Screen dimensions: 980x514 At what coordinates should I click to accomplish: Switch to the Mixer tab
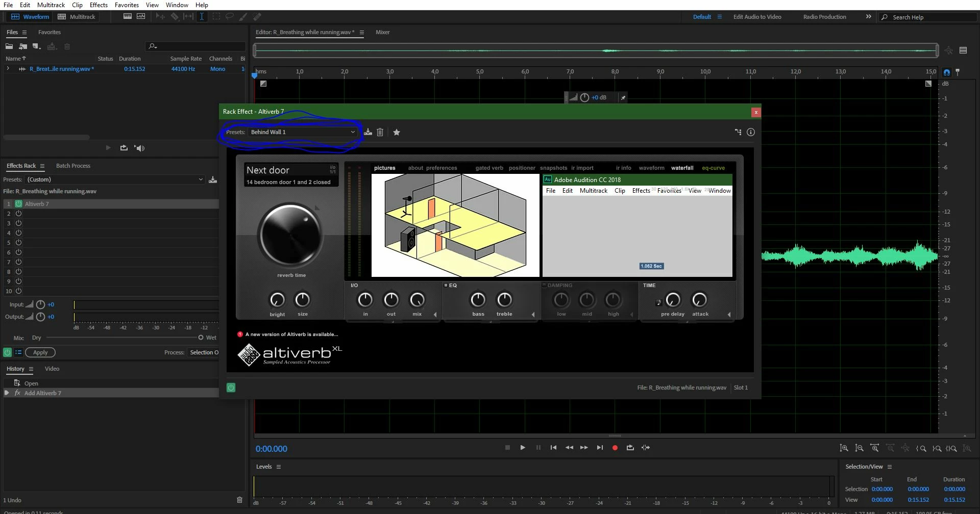383,32
